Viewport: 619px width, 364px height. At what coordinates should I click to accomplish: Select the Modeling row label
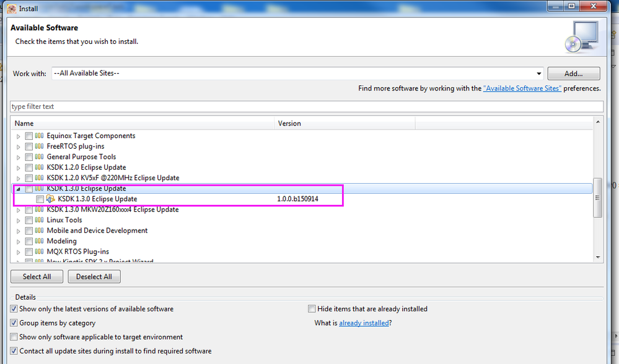(61, 241)
